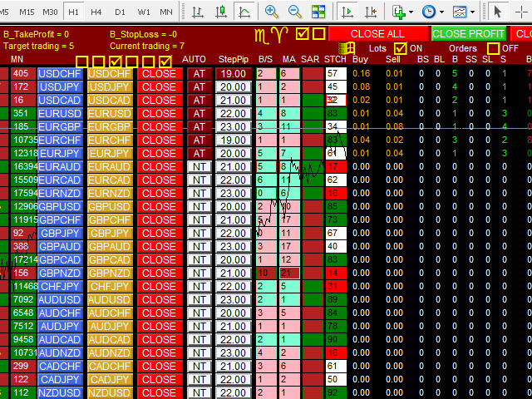Expand the clock periods dropdown
Viewport: 532px width, 399px height.
pos(439,12)
